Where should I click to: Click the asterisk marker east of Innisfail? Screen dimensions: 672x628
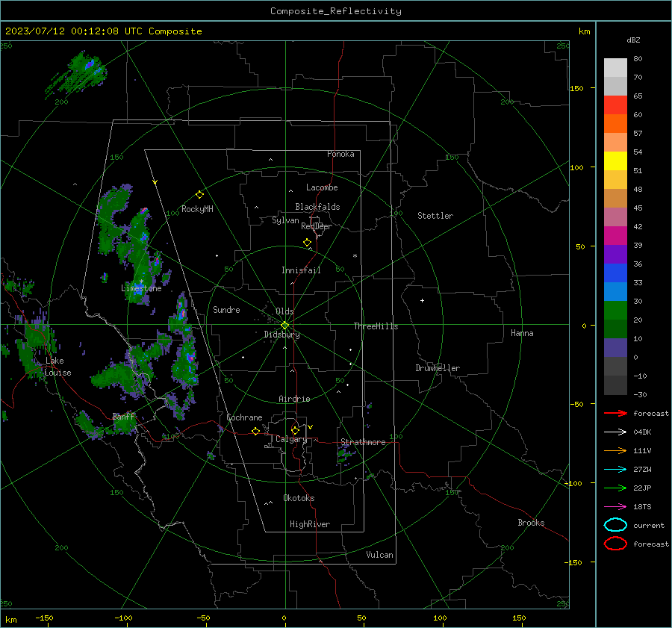point(355,256)
